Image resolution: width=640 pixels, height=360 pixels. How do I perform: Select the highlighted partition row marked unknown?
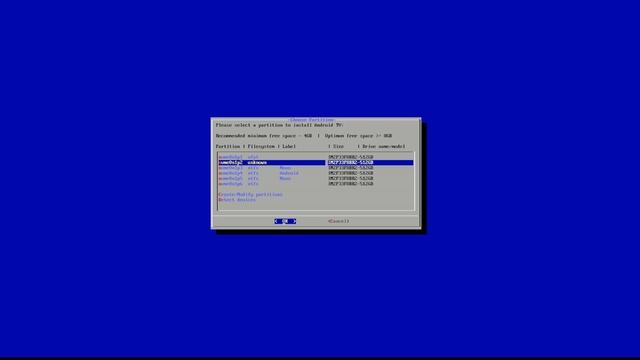(x=316, y=162)
